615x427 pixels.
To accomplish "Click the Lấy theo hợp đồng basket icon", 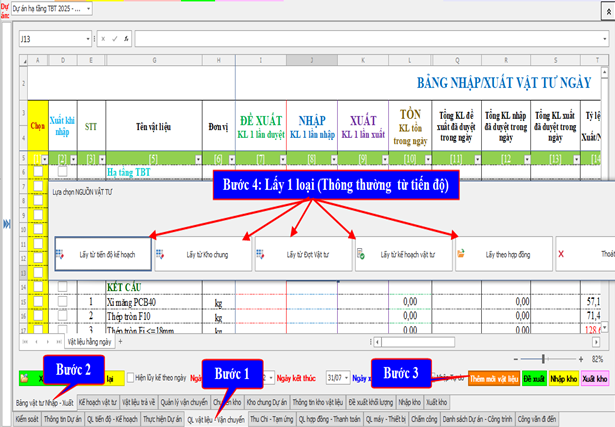I will click(462, 254).
